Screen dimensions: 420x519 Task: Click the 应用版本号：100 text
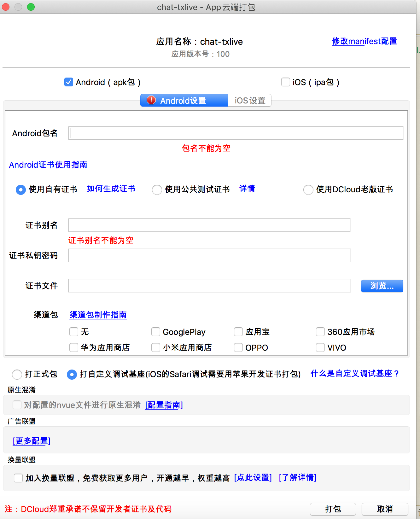tap(201, 54)
